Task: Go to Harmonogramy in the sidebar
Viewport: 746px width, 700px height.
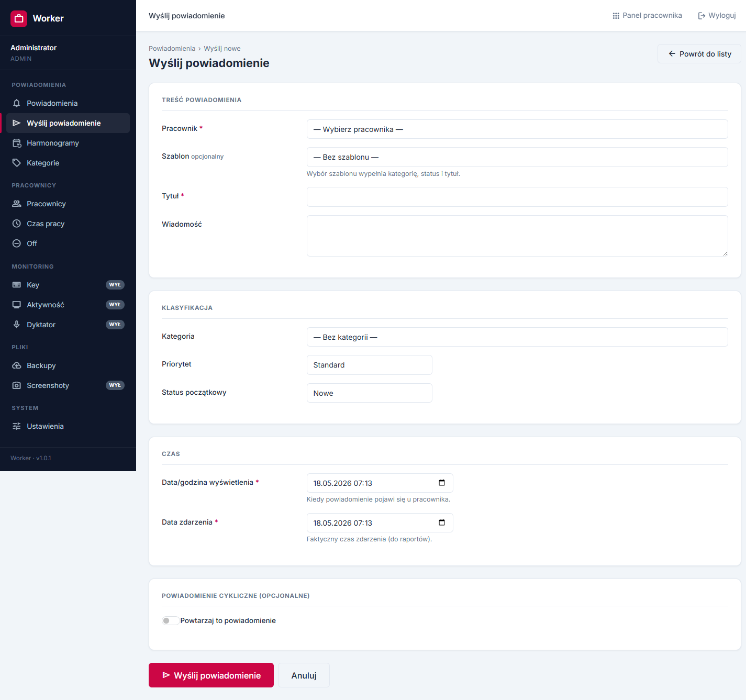Action: tap(68, 143)
